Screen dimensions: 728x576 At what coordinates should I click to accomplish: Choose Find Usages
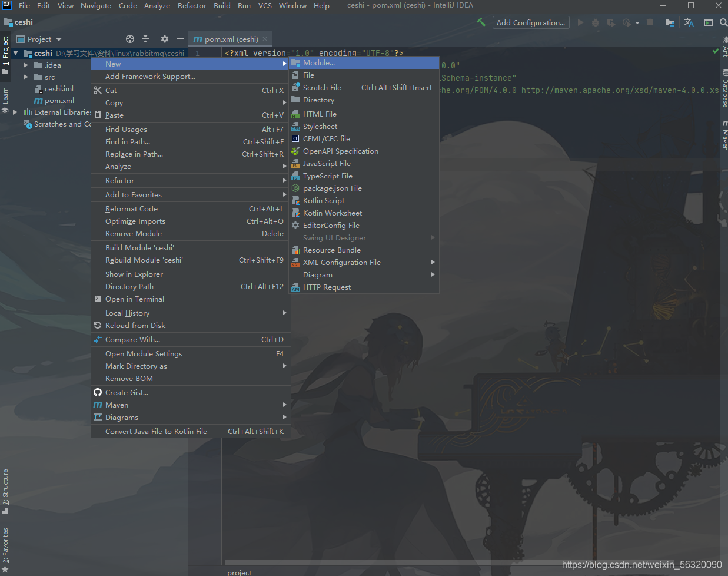click(191, 130)
